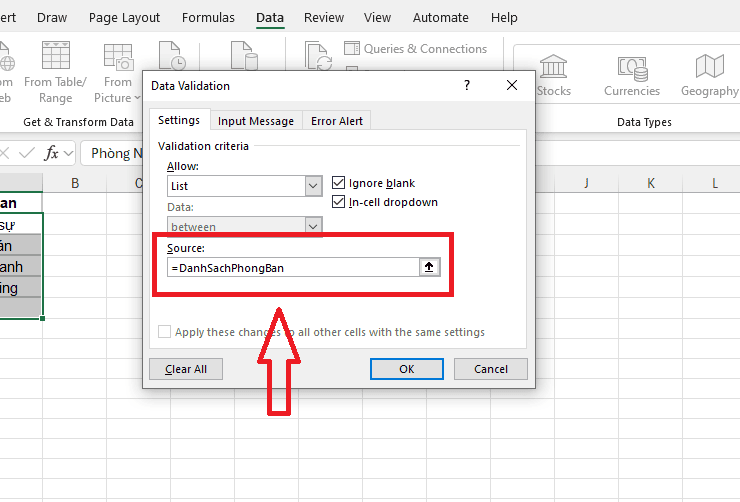Open the From Table/Range import tool
Viewport: 740px width, 502px height.
(56, 73)
